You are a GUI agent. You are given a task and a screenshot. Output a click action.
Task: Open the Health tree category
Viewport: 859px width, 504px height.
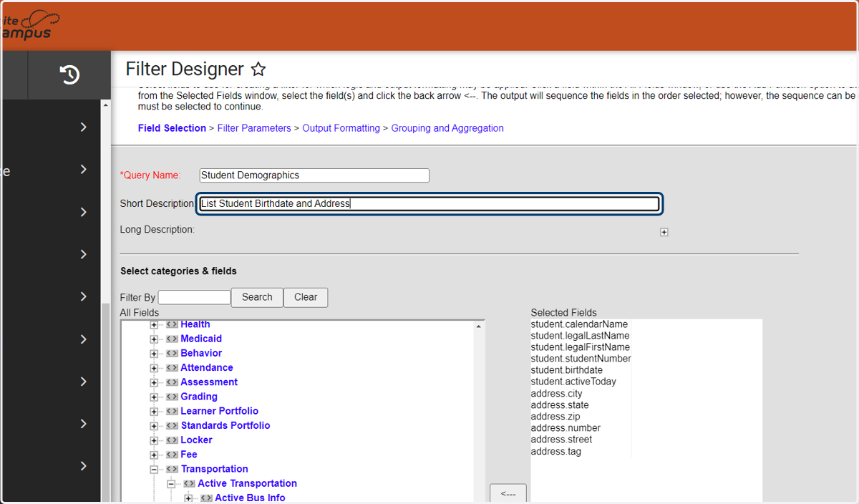[195, 324]
